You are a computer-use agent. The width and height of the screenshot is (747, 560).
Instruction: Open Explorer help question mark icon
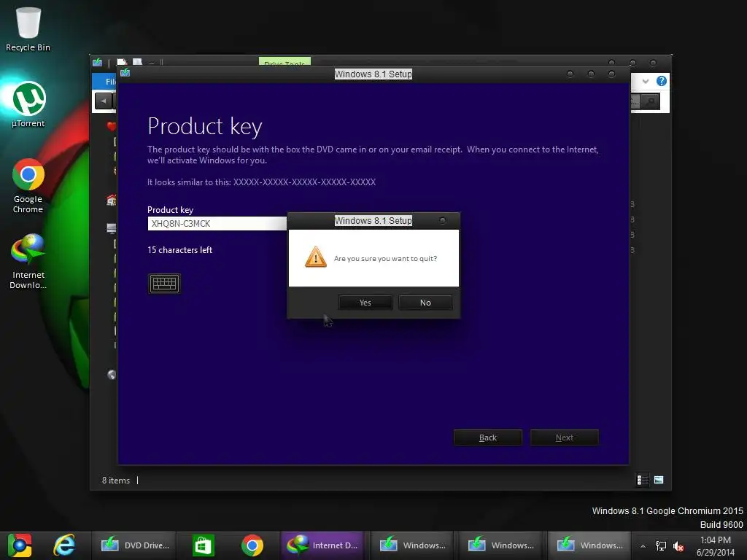point(661,81)
